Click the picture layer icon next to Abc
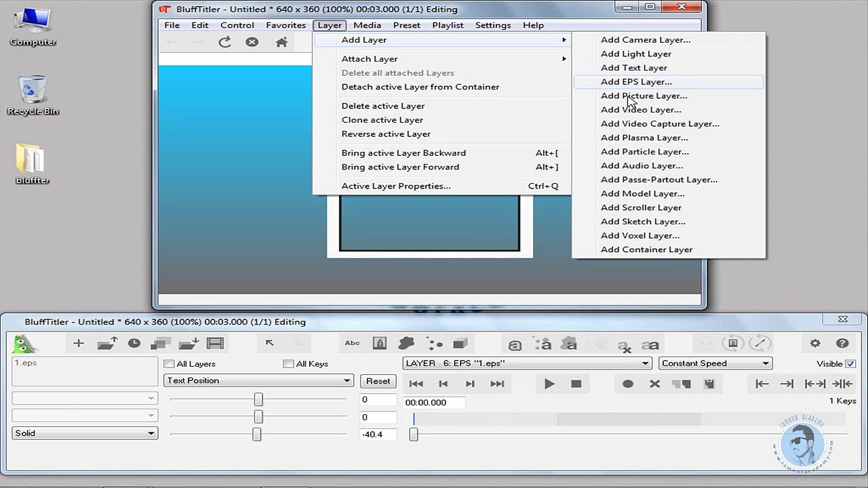The height and width of the screenshot is (488, 868). point(380,344)
